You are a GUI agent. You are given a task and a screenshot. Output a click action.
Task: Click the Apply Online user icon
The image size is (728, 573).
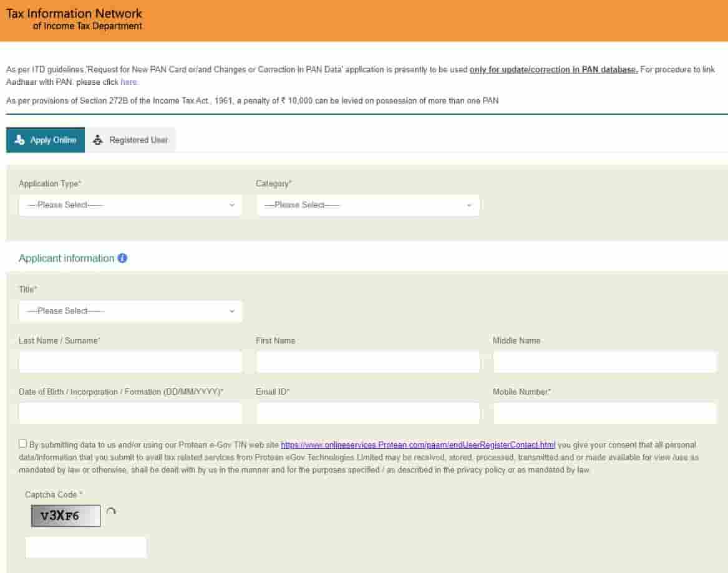19,140
